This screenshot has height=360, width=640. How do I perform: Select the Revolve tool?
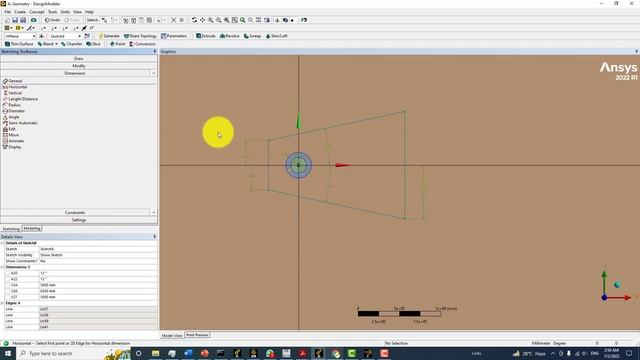[x=230, y=36]
